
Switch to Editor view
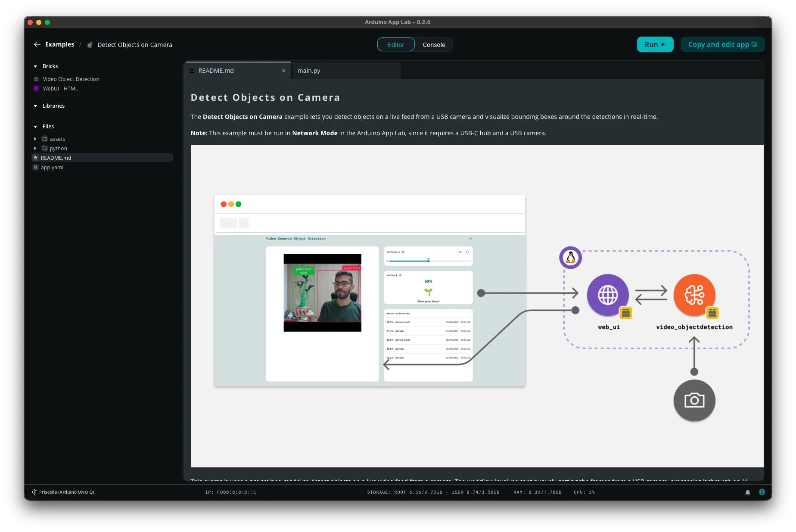[396, 45]
